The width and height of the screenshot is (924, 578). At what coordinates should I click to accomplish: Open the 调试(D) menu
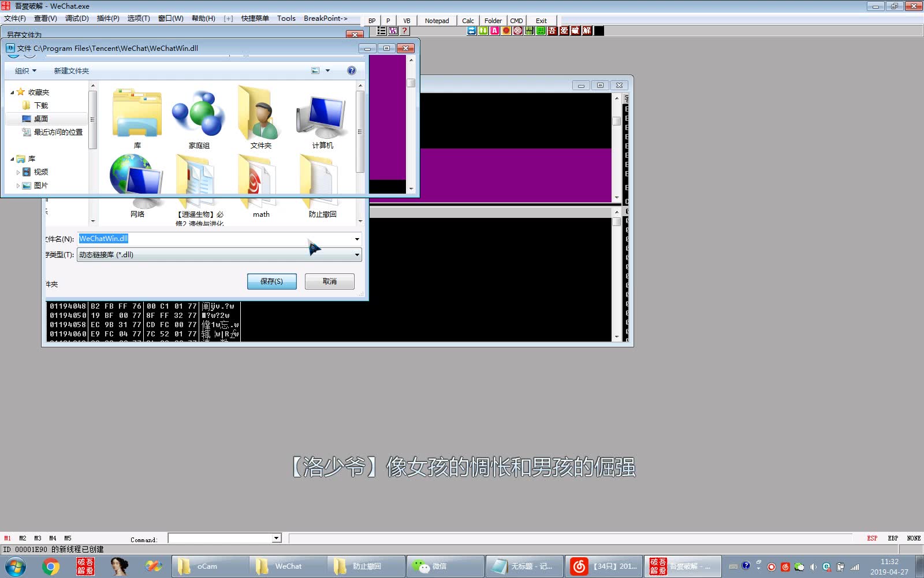tap(77, 18)
